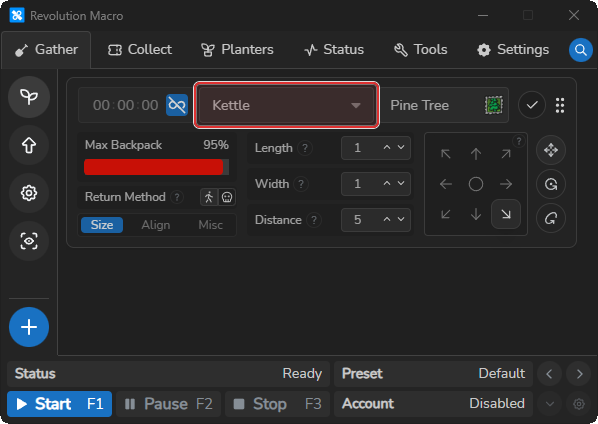Open the Align sub-tab
Viewport: 598px width, 424px height.
156,225
